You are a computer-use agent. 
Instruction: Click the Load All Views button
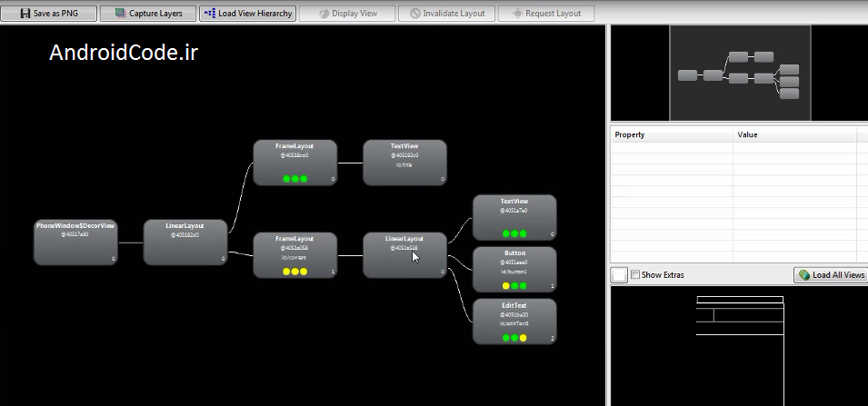click(x=830, y=274)
